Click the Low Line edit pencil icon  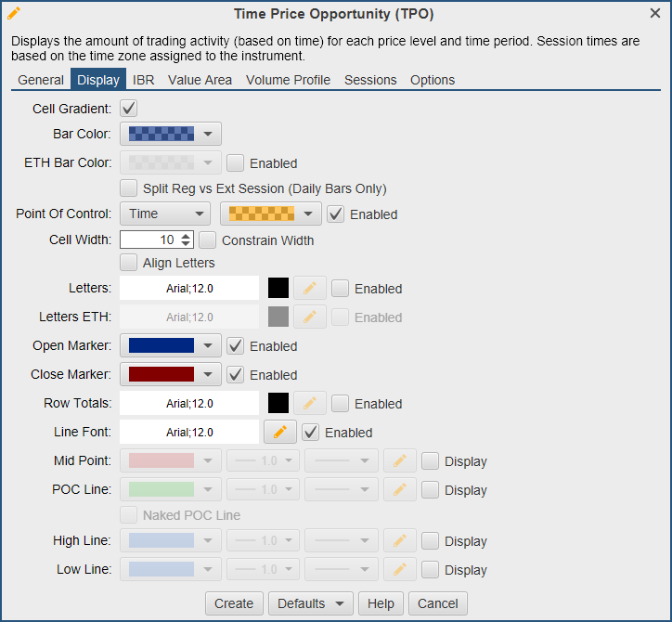click(x=399, y=570)
